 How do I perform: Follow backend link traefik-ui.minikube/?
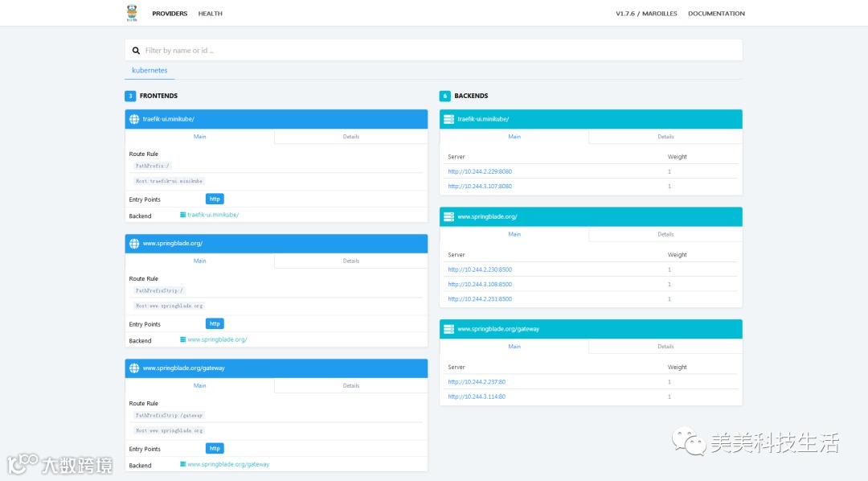213,215
